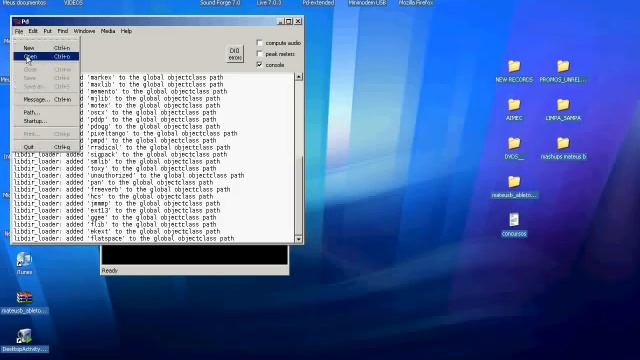Open the Find menu
640x360 pixels.
62,31
